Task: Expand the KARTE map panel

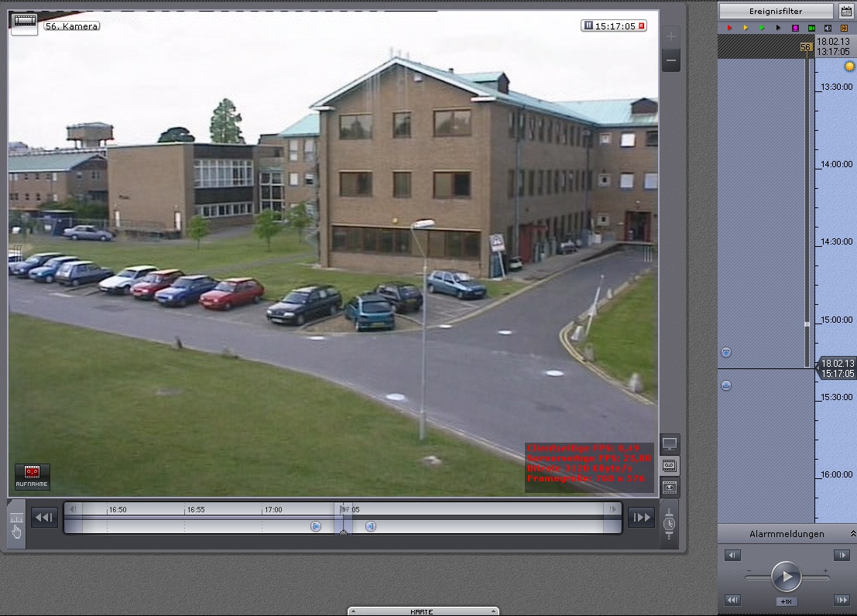Action: point(423,611)
